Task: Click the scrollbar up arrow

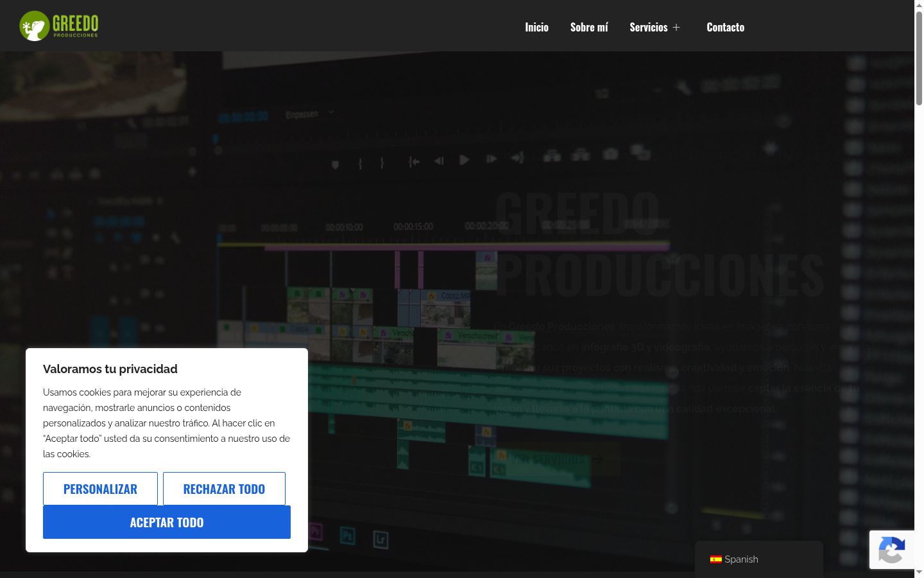Action: [x=919, y=4]
